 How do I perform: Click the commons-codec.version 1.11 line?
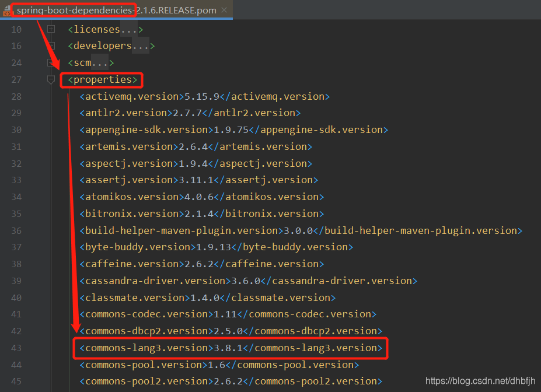tap(228, 314)
